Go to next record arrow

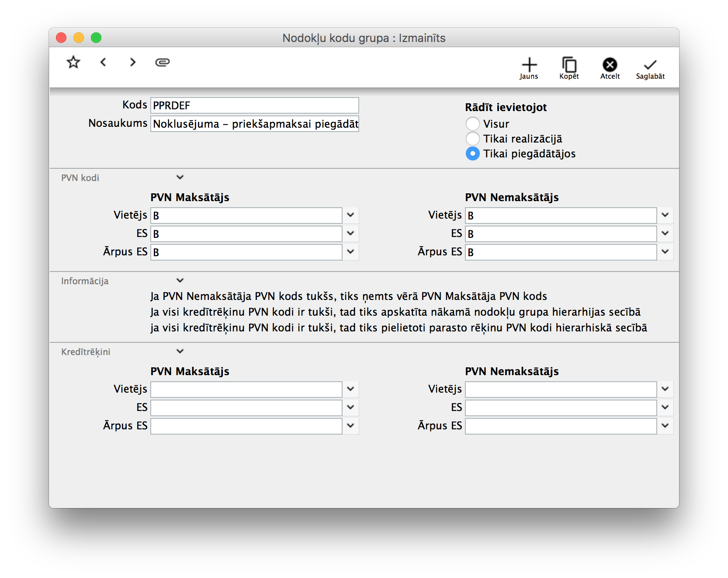[x=133, y=62]
